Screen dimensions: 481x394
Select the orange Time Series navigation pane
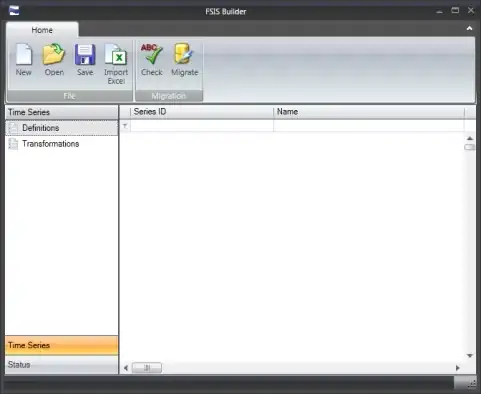coord(62,345)
